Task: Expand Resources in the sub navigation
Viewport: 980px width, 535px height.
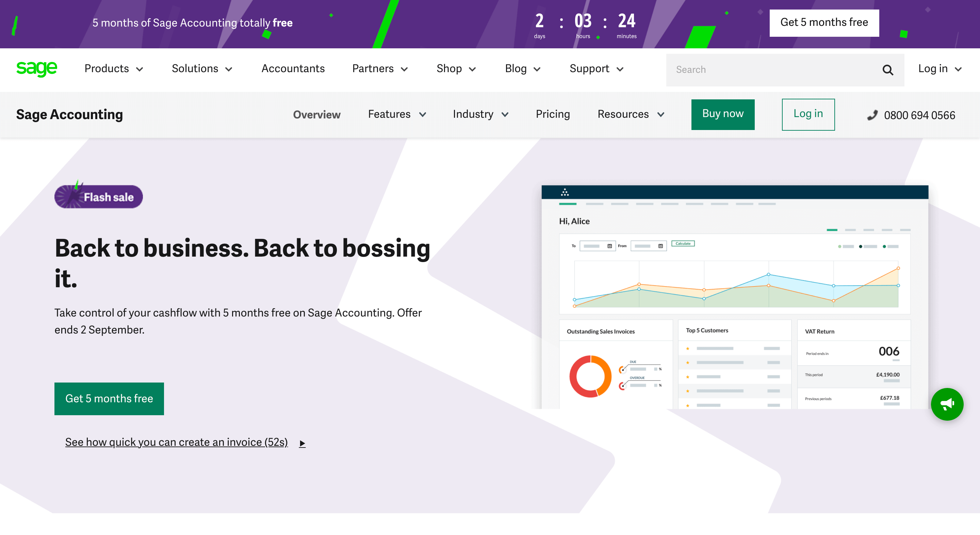Action: click(x=631, y=114)
